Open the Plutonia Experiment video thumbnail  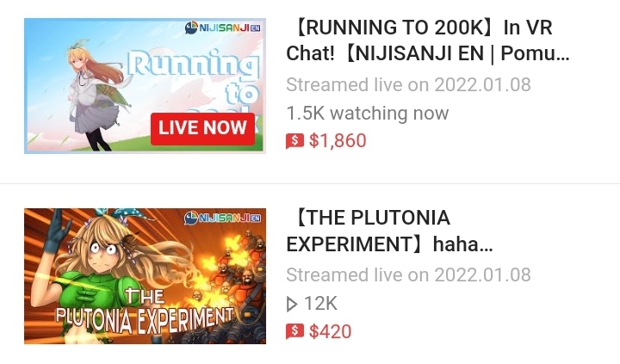click(145, 276)
